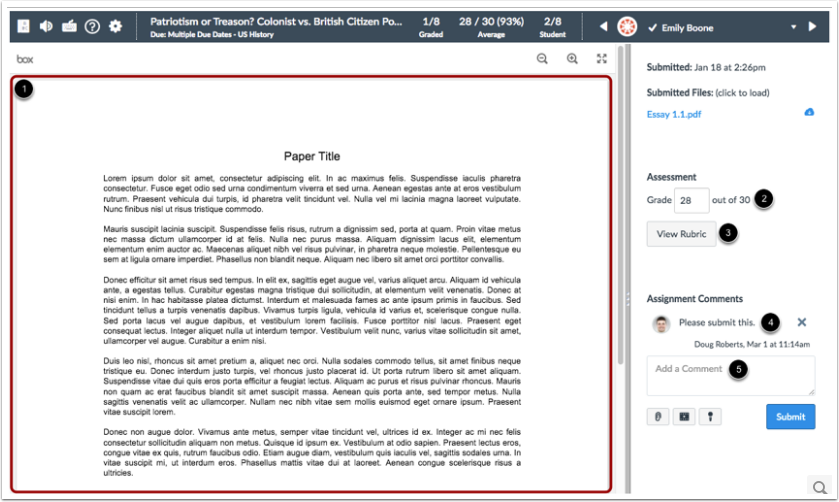
Task: Click the '2/8 Student' counter
Action: point(553,27)
